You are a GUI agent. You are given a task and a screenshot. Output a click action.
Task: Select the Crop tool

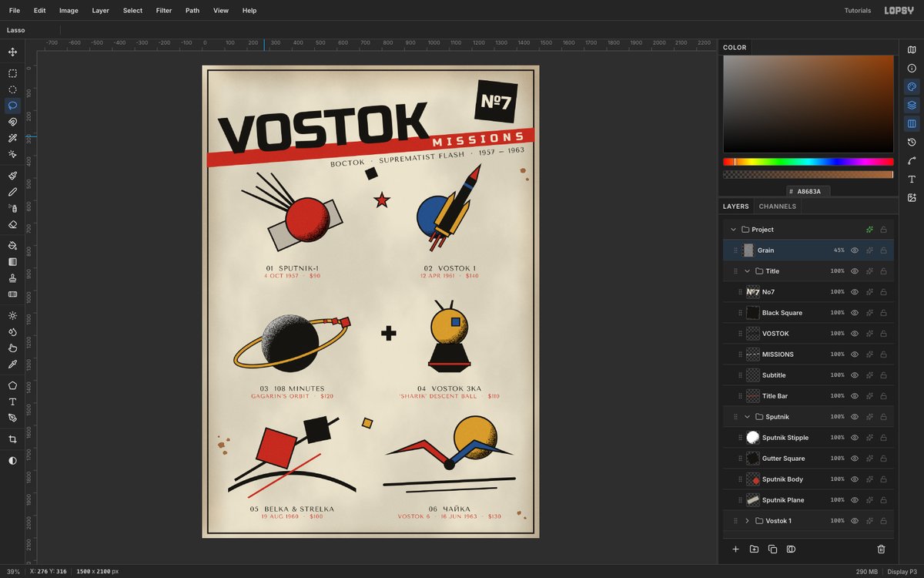(x=12, y=439)
